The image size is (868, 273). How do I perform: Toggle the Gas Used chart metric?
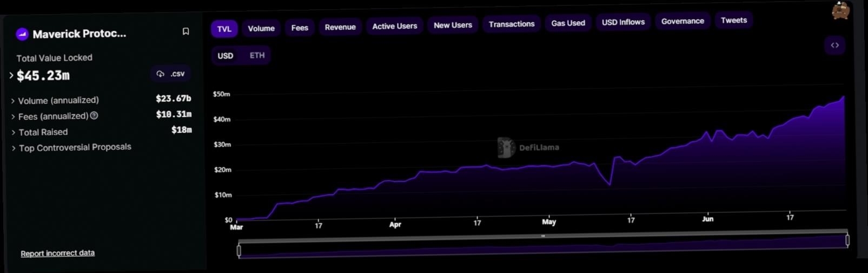[x=568, y=23]
